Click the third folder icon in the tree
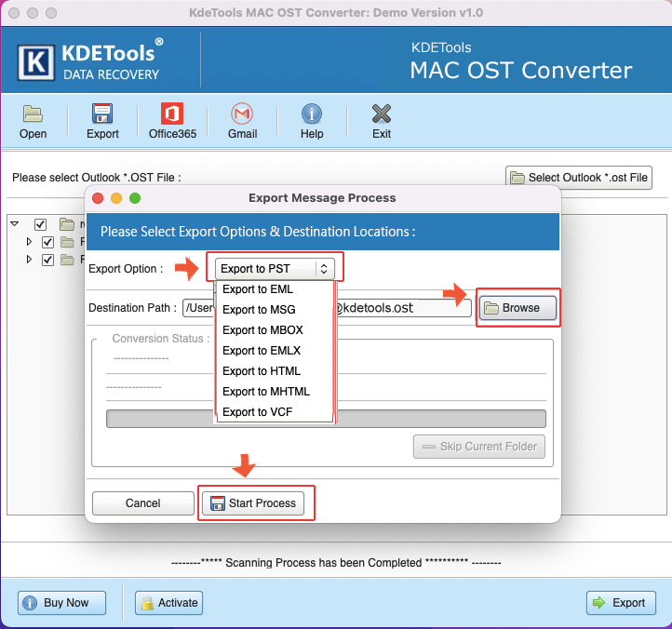672x629 pixels. [x=67, y=260]
